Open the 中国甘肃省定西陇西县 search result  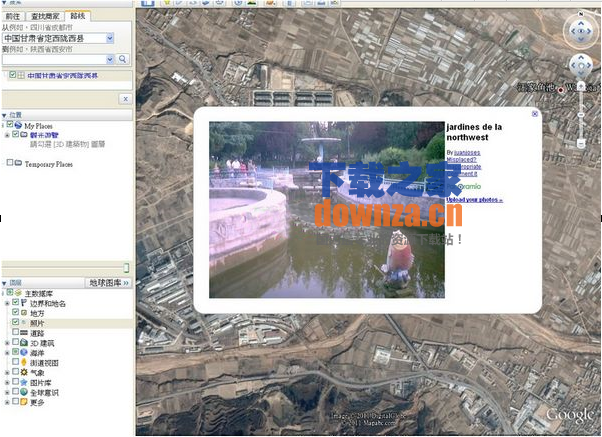pyautogui.click(x=63, y=75)
